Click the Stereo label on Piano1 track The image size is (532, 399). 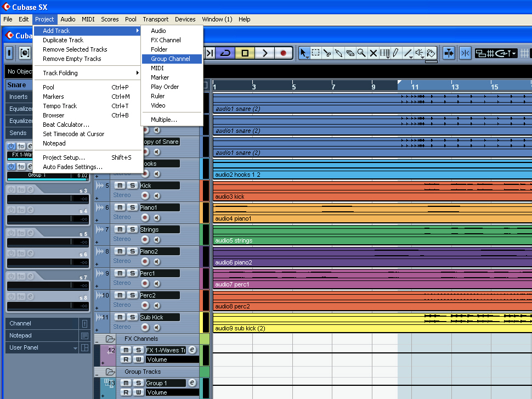tap(122, 217)
